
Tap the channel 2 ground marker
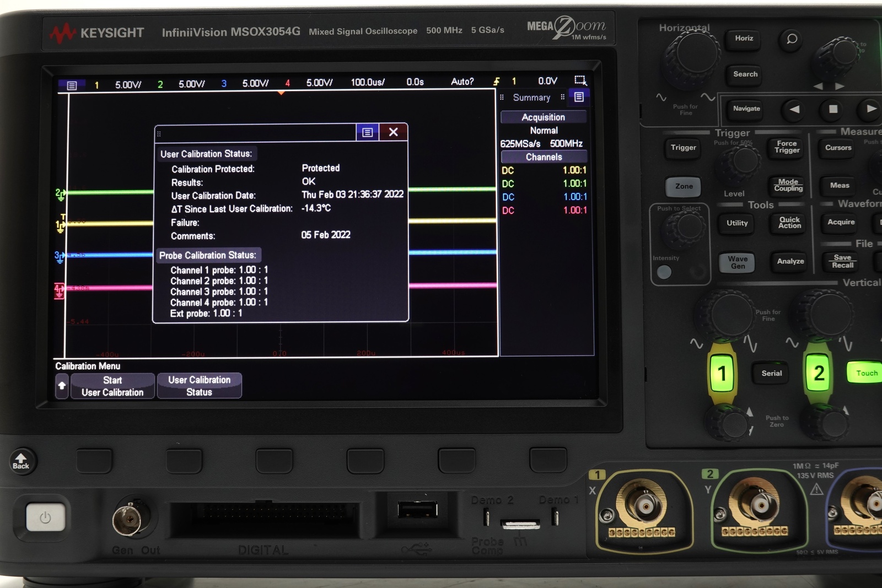pos(60,194)
